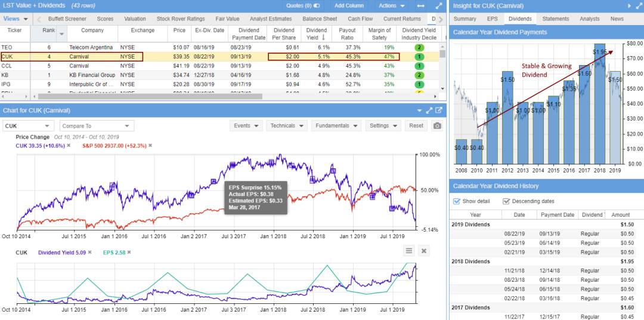Select the KB Financial Group row
The width and height of the screenshot is (644, 320).
coord(92,75)
